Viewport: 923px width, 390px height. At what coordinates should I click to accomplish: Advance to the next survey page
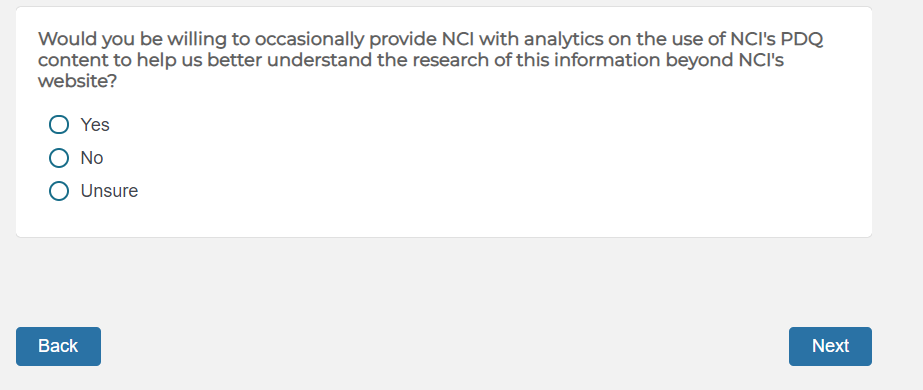pyautogui.click(x=830, y=346)
